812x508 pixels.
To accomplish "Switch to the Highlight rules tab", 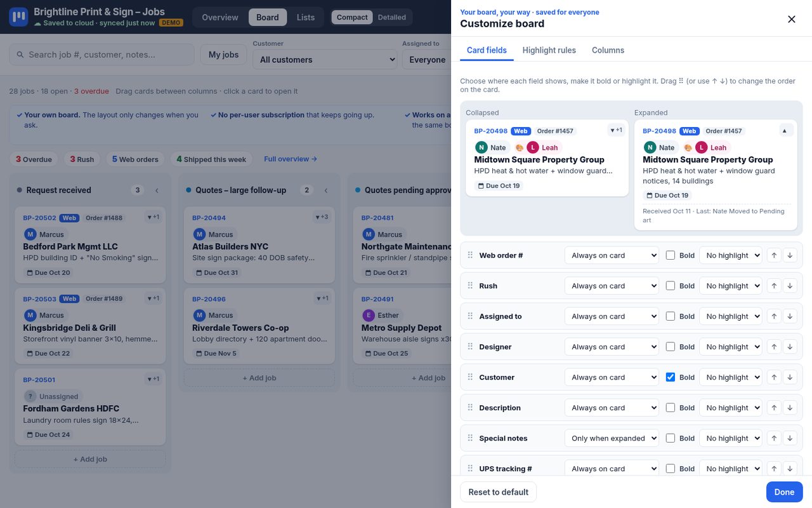I will coord(549,50).
